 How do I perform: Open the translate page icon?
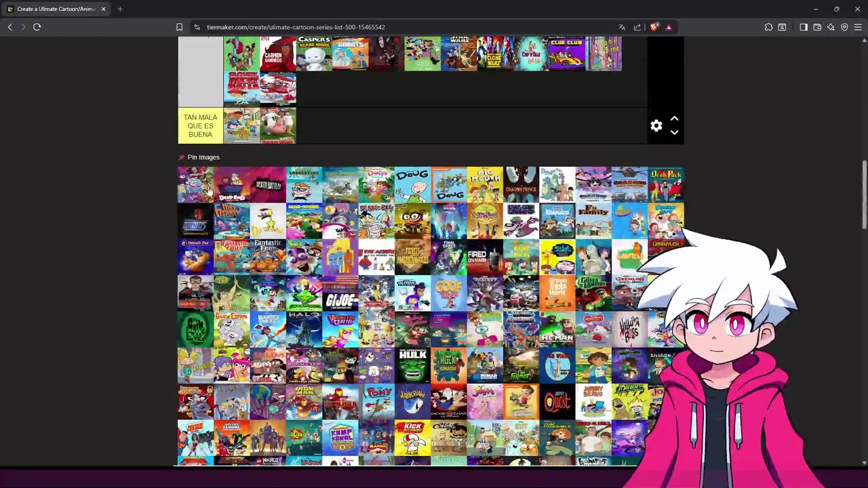point(622,27)
